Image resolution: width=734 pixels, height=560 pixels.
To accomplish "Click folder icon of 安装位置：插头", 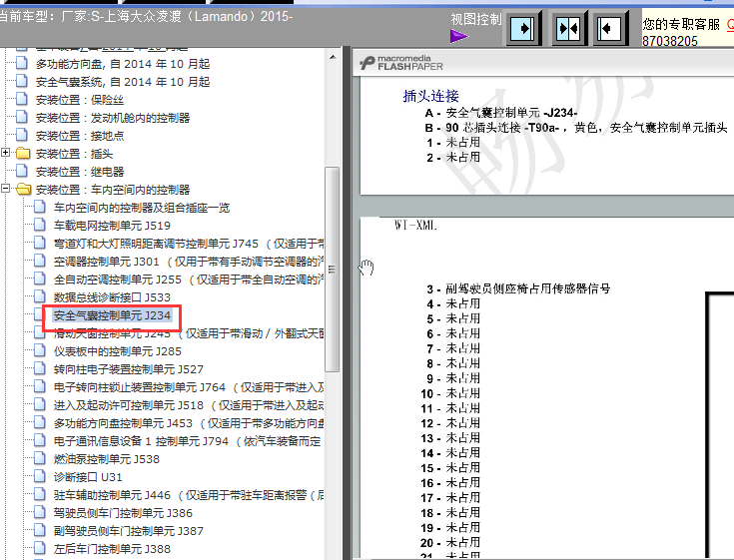I will coord(22,153).
